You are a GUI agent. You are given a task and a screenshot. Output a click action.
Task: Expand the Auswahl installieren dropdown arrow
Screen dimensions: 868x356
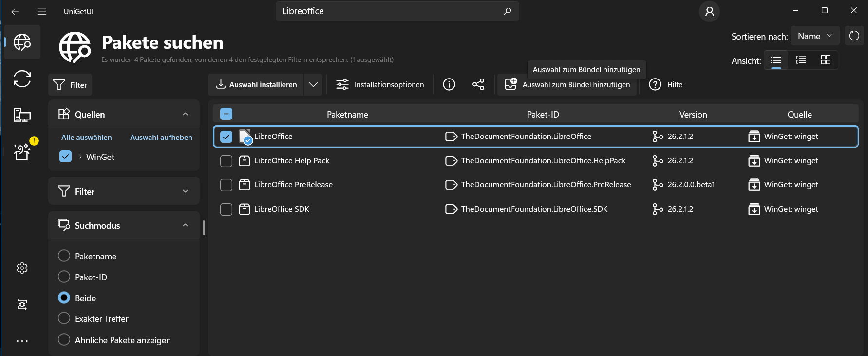[x=313, y=84]
